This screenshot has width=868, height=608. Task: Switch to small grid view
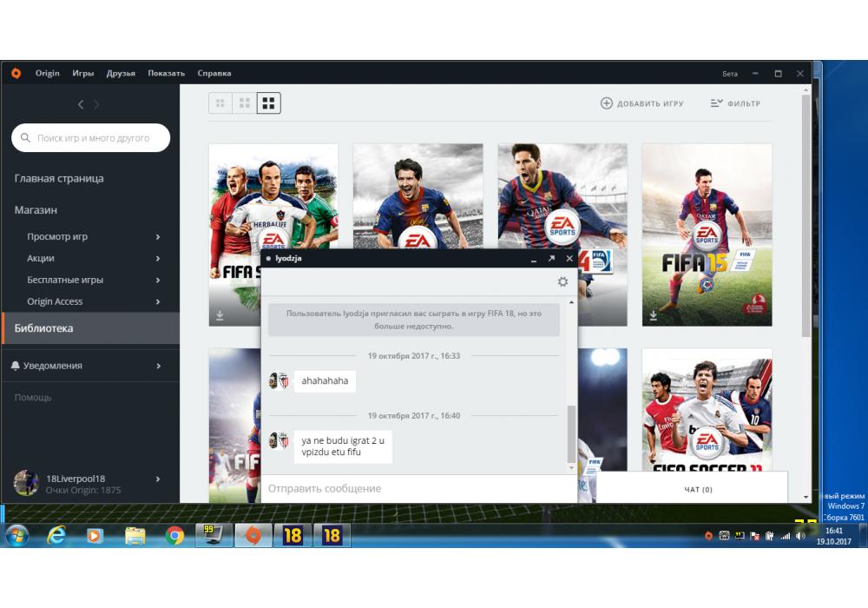(220, 103)
